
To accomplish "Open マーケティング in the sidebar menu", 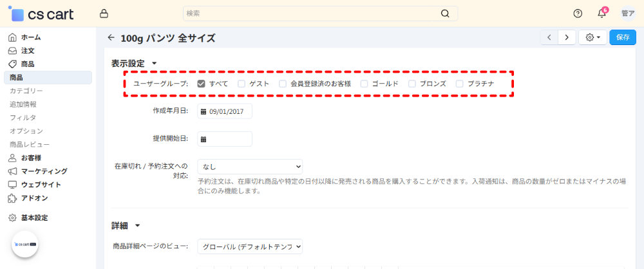I will tap(44, 171).
